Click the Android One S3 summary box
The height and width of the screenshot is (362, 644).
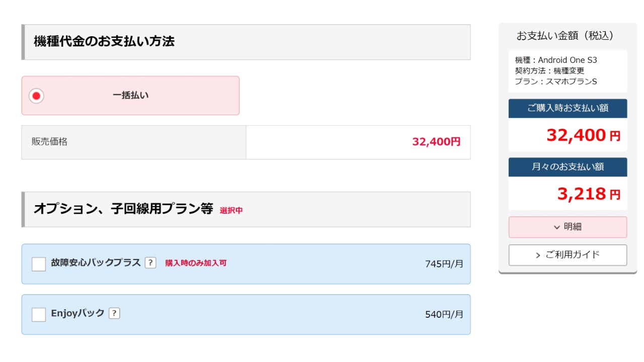coord(568,71)
